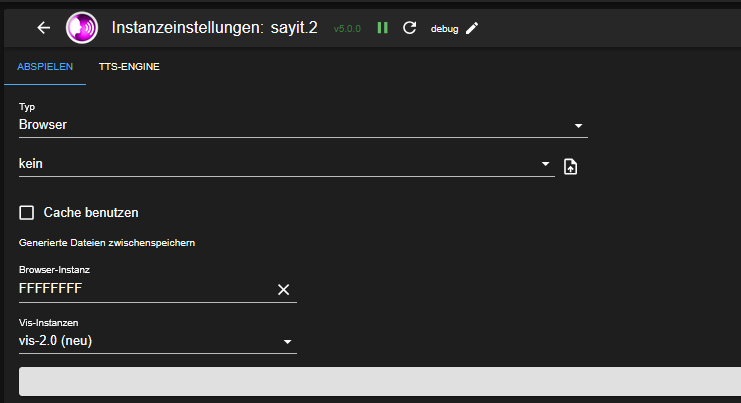The width and height of the screenshot is (741, 403).
Task: Pause the sayit.2 instance
Action: (x=382, y=28)
